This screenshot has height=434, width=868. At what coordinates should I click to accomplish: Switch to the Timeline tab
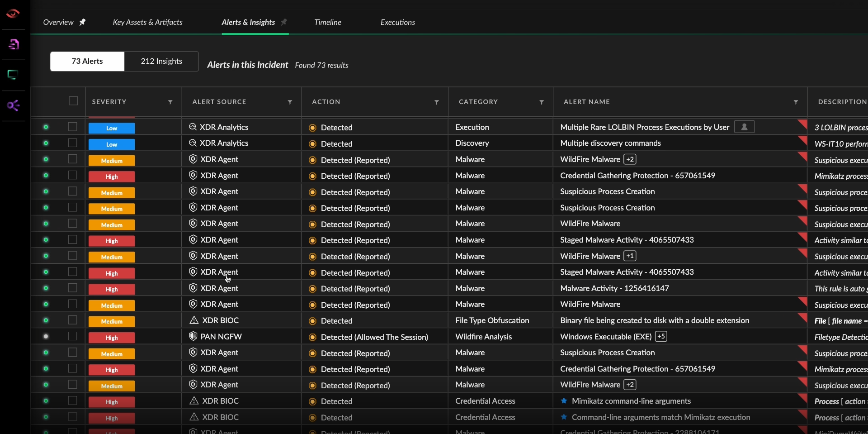click(327, 22)
